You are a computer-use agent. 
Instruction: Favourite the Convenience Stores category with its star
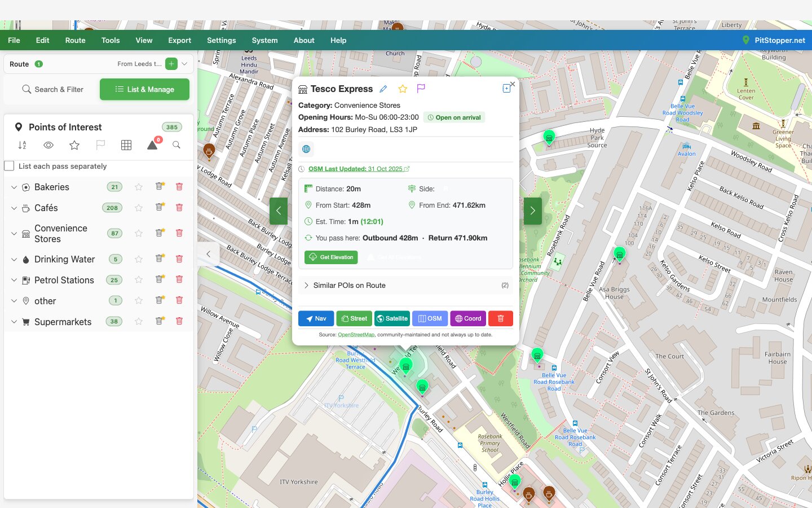[x=139, y=233]
